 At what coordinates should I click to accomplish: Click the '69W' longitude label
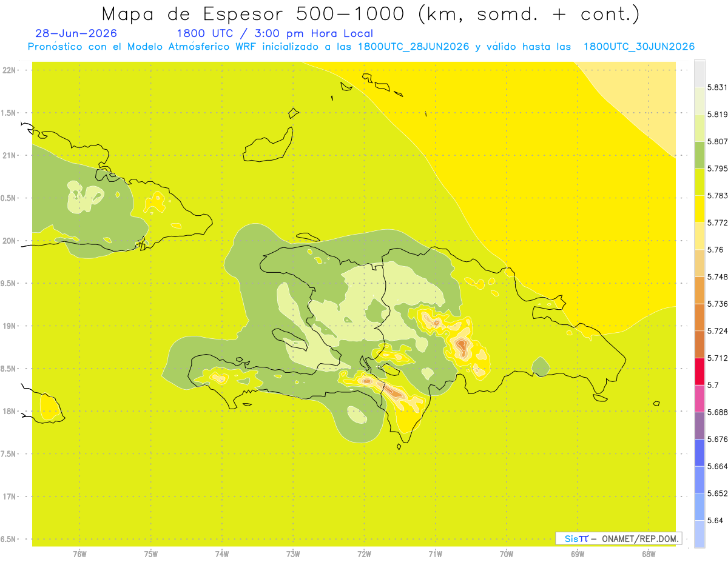[x=578, y=554]
